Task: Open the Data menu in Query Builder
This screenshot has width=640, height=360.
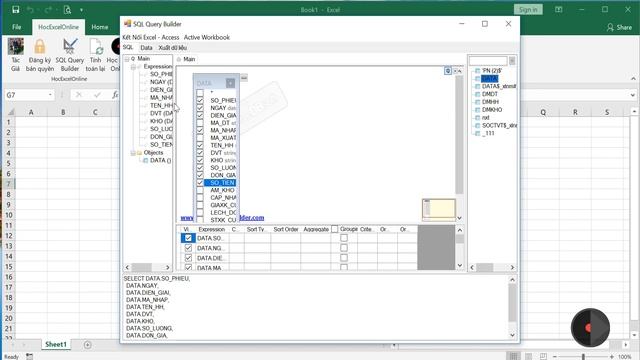Action: click(146, 48)
